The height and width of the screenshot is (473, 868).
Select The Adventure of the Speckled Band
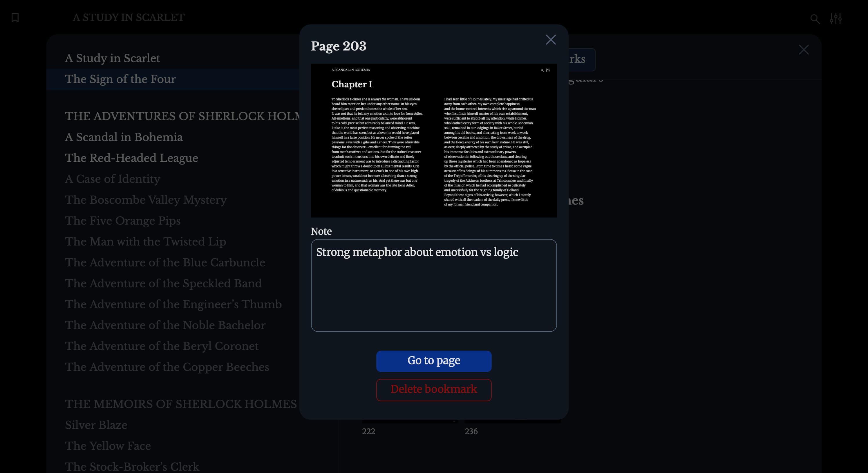coord(163,284)
